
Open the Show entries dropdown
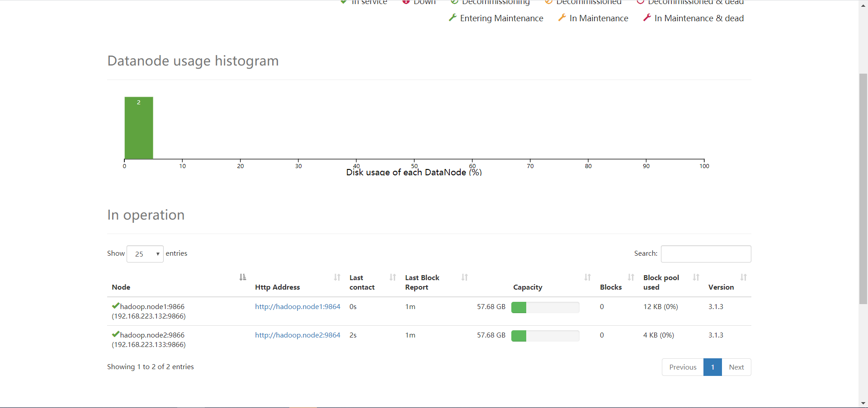145,254
